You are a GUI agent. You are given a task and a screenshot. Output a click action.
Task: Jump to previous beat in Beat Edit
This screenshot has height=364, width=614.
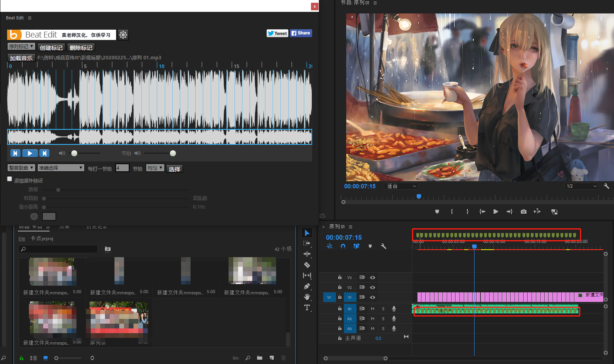[x=15, y=153]
